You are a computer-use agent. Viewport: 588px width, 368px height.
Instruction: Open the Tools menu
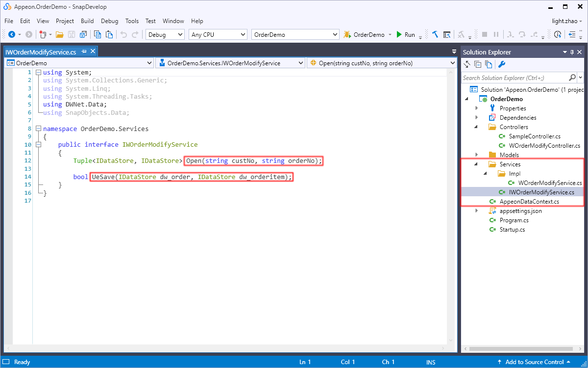132,21
